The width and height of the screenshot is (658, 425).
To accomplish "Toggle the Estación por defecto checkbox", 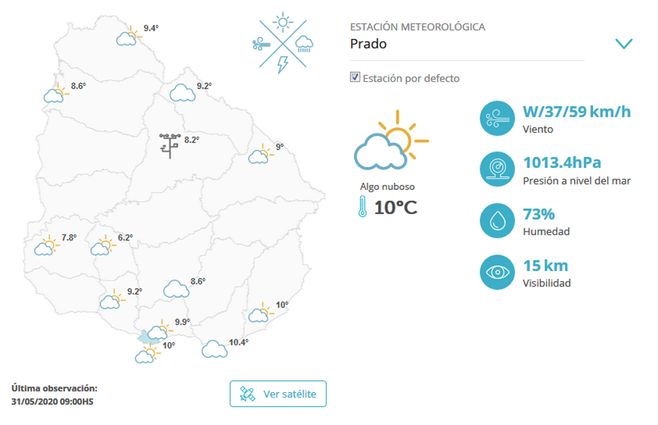I will (355, 78).
